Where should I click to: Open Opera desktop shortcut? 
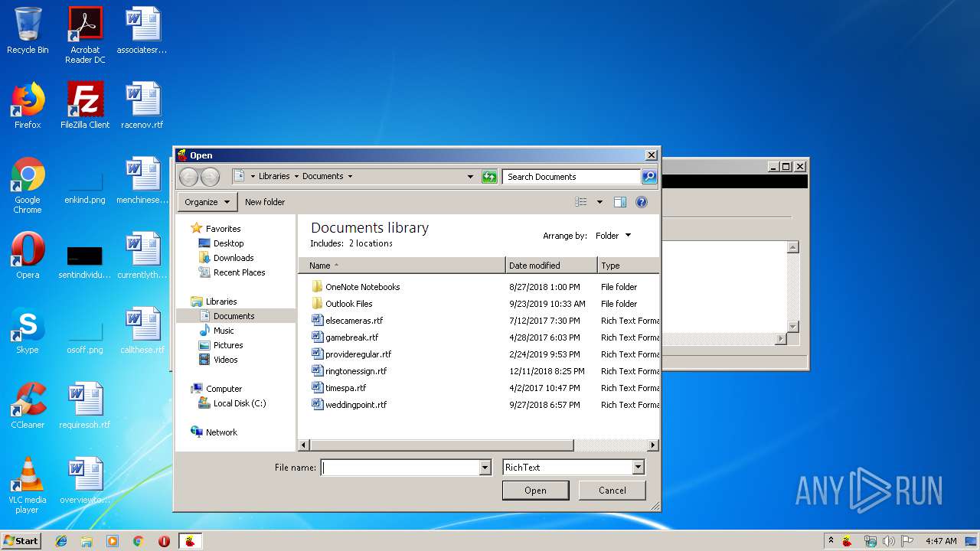coord(28,256)
